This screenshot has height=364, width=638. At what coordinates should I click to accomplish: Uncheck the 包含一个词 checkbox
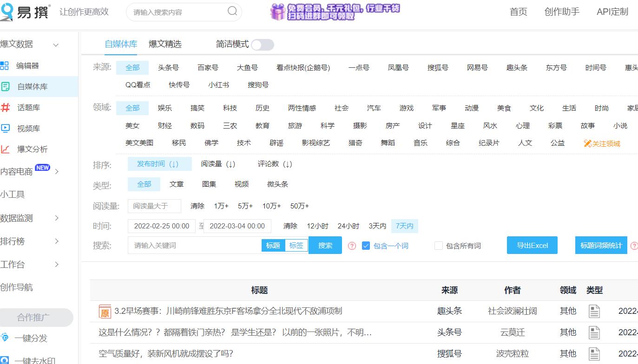(x=367, y=246)
